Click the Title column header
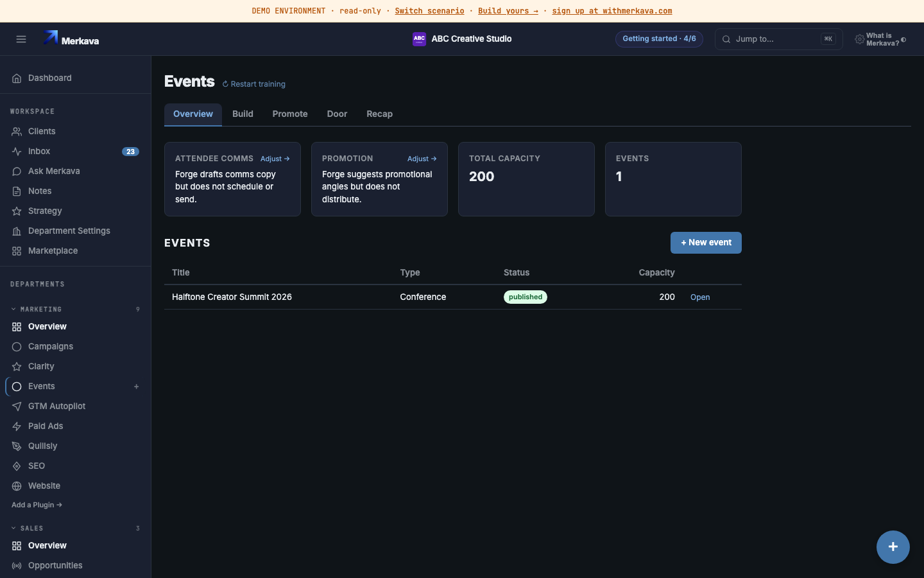The width and height of the screenshot is (924, 578). [x=181, y=273]
